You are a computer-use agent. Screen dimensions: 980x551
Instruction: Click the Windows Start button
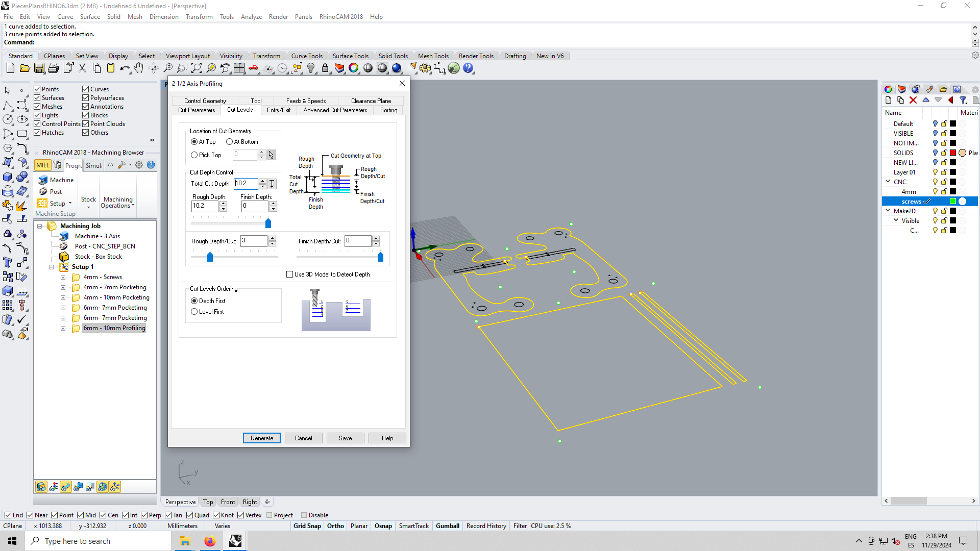12,541
